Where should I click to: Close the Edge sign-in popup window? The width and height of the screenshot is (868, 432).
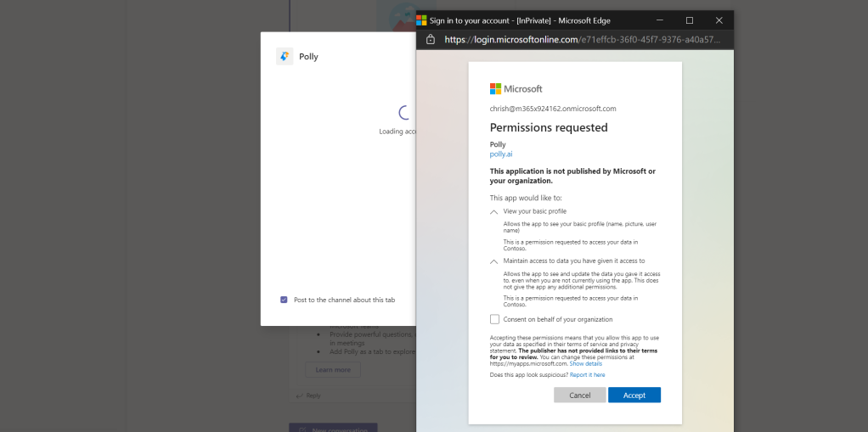(x=719, y=20)
